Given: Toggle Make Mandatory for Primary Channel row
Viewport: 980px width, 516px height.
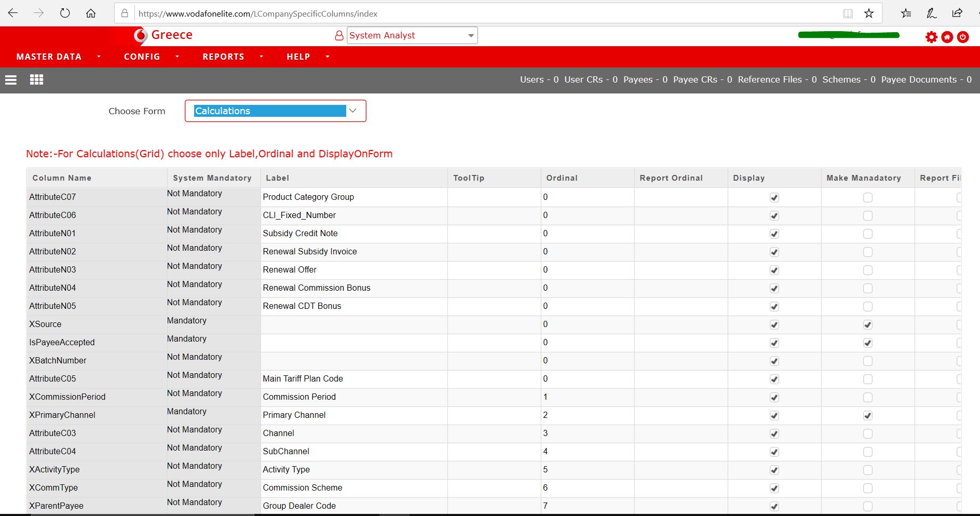Looking at the screenshot, I should point(868,415).
